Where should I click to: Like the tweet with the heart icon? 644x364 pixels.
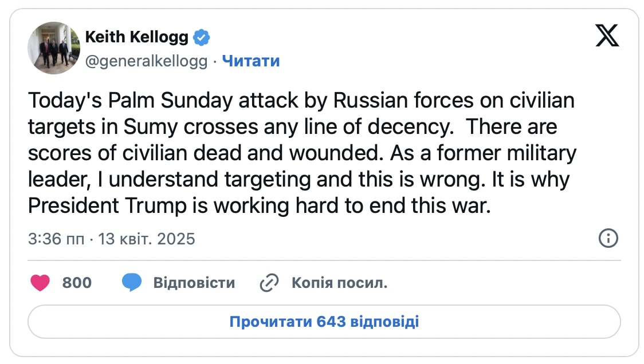tap(40, 283)
